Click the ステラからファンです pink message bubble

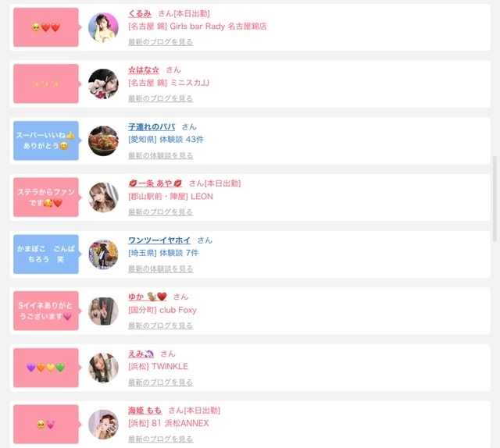click(46, 197)
